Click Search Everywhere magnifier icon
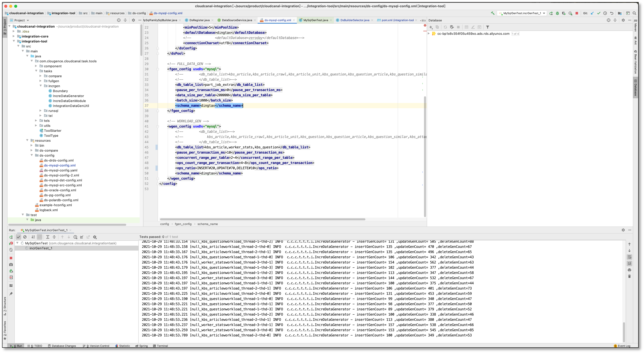The image size is (644, 354). [x=634, y=13]
